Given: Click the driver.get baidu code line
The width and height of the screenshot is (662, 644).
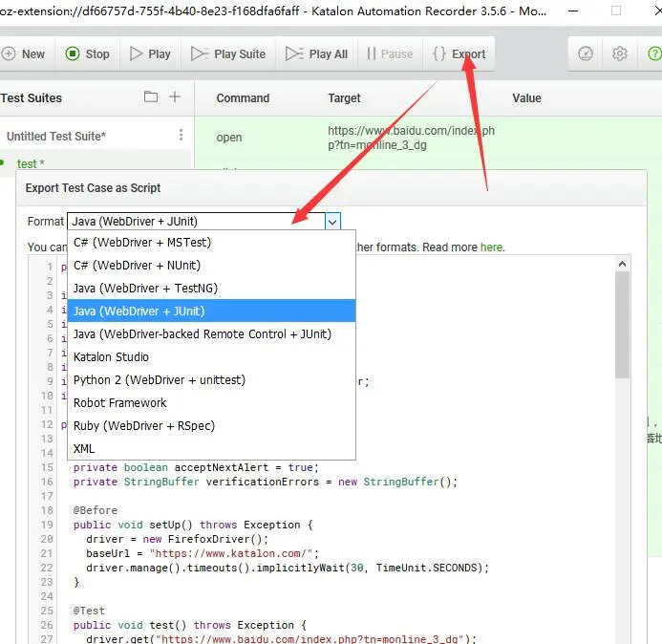Looking at the screenshot, I should click(281, 639).
